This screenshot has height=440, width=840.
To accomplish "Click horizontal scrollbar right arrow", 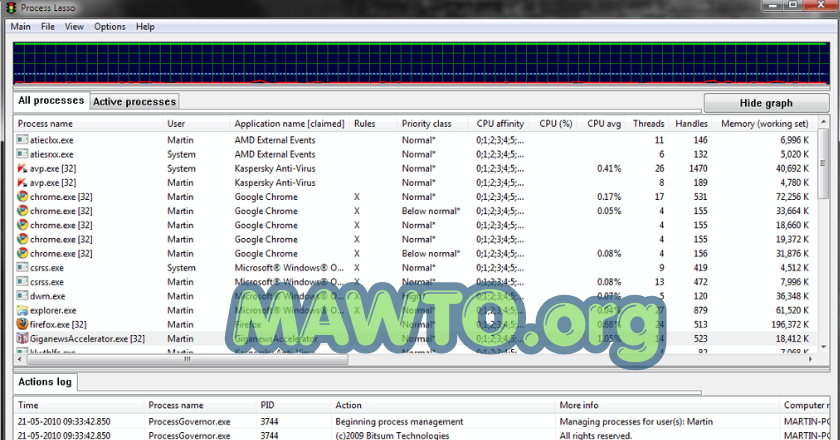I will point(811,359).
